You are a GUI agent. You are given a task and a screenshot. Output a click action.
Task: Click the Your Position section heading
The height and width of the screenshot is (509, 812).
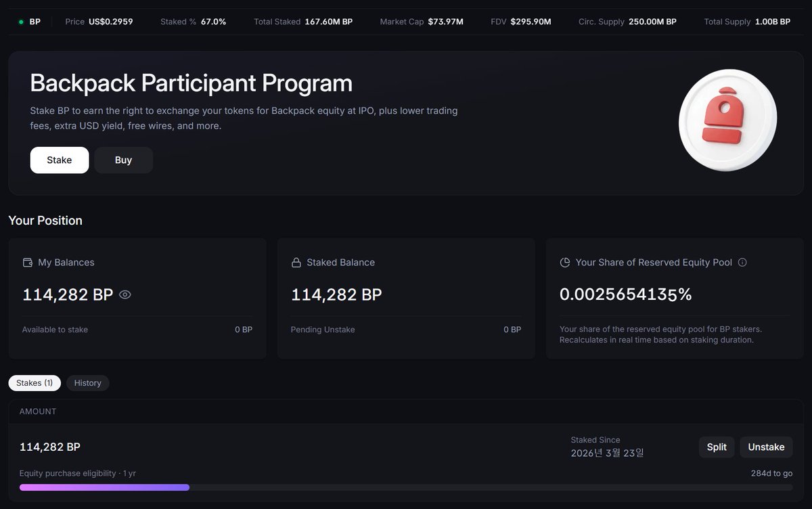tap(45, 221)
